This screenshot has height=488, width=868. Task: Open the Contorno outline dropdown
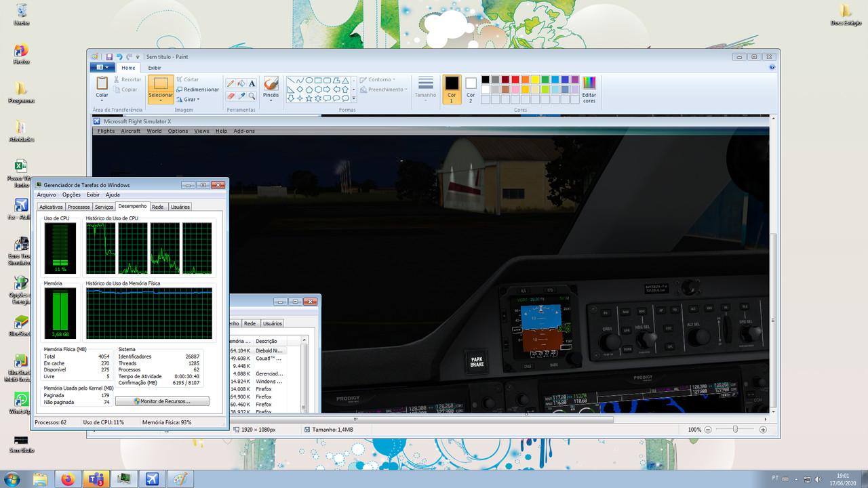tap(378, 79)
